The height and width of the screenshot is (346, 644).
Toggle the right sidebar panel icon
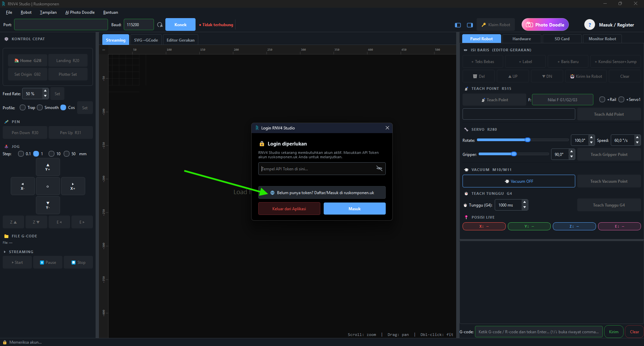[x=470, y=25]
